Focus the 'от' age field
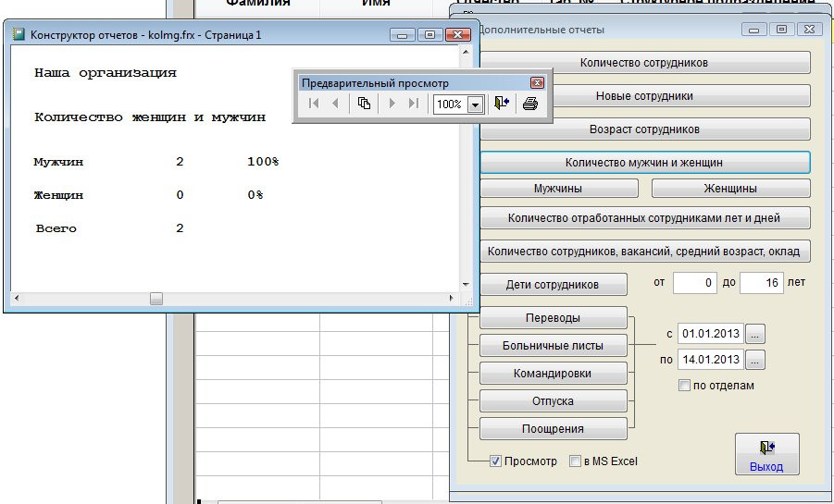 (694, 283)
